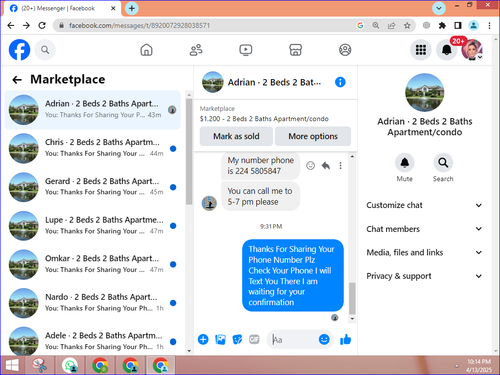500x375 pixels.
Task: Expand Chat members section
Action: (x=424, y=229)
